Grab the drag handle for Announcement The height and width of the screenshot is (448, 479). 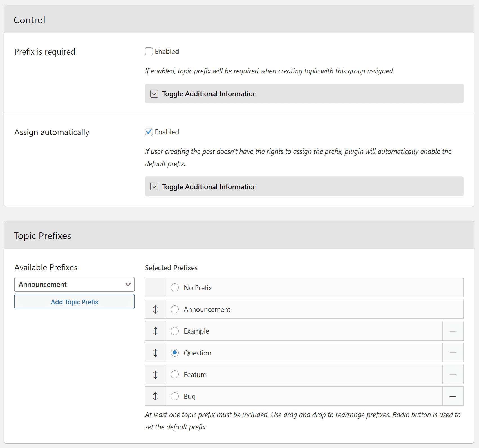tap(155, 309)
